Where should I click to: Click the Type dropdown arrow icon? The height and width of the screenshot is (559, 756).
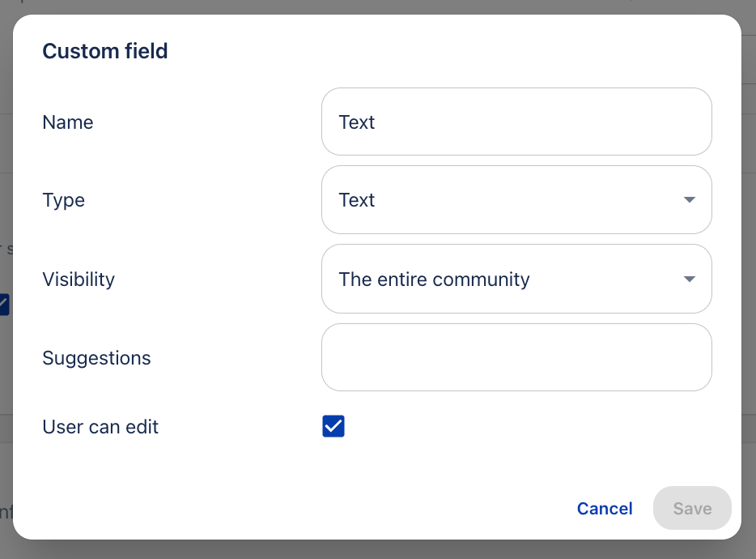click(689, 200)
